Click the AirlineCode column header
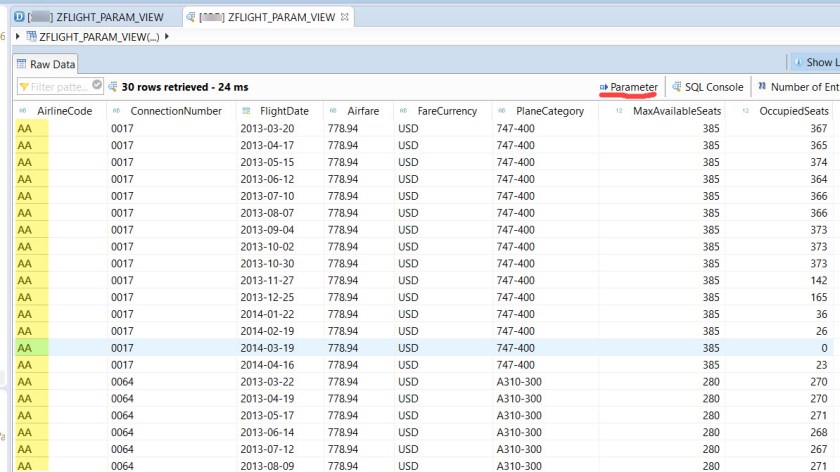 (64, 111)
